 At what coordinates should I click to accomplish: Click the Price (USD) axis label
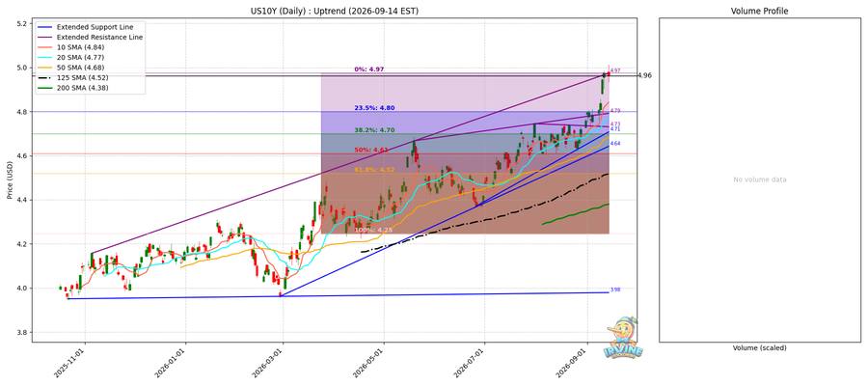point(11,180)
